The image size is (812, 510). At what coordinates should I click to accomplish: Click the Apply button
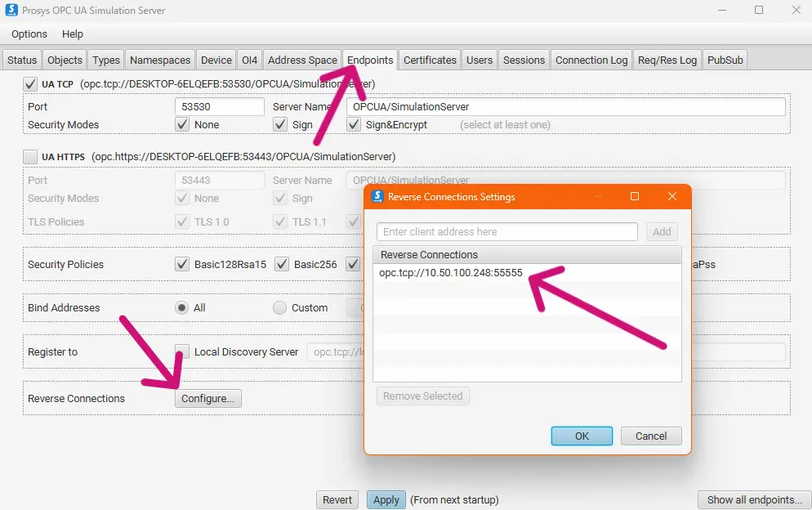click(x=386, y=500)
